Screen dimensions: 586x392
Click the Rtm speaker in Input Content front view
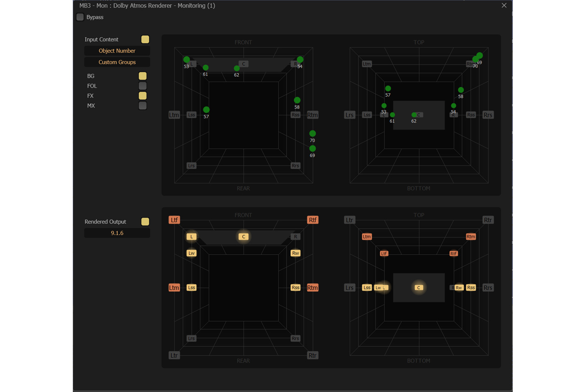(313, 115)
